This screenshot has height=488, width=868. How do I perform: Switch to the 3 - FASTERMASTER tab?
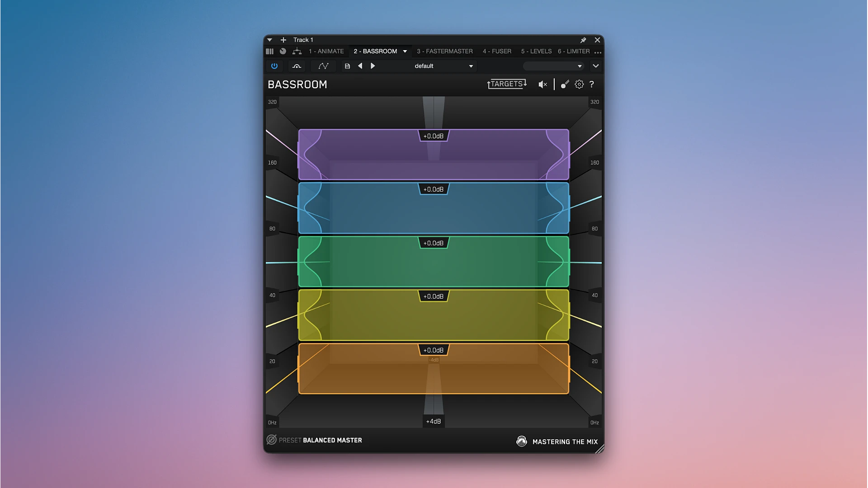pyautogui.click(x=445, y=51)
